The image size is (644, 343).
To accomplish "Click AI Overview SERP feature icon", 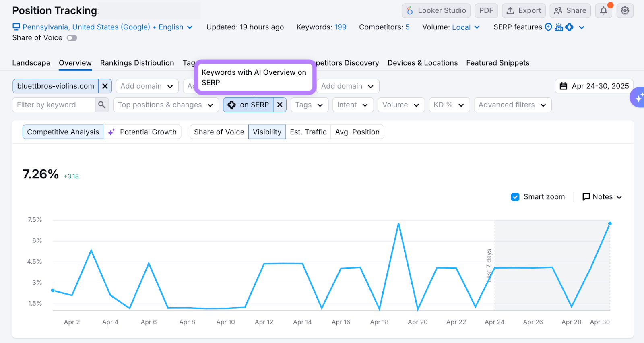I will (x=569, y=27).
